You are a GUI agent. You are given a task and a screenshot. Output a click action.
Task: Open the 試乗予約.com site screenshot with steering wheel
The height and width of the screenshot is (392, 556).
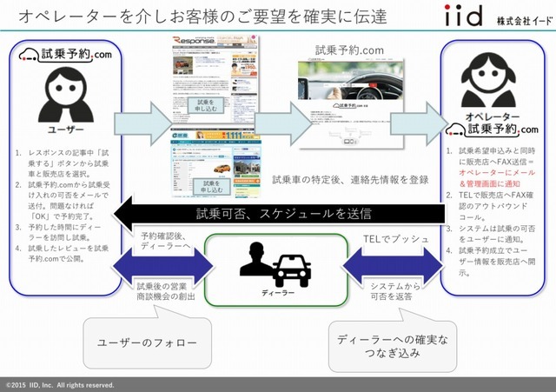coord(351,103)
